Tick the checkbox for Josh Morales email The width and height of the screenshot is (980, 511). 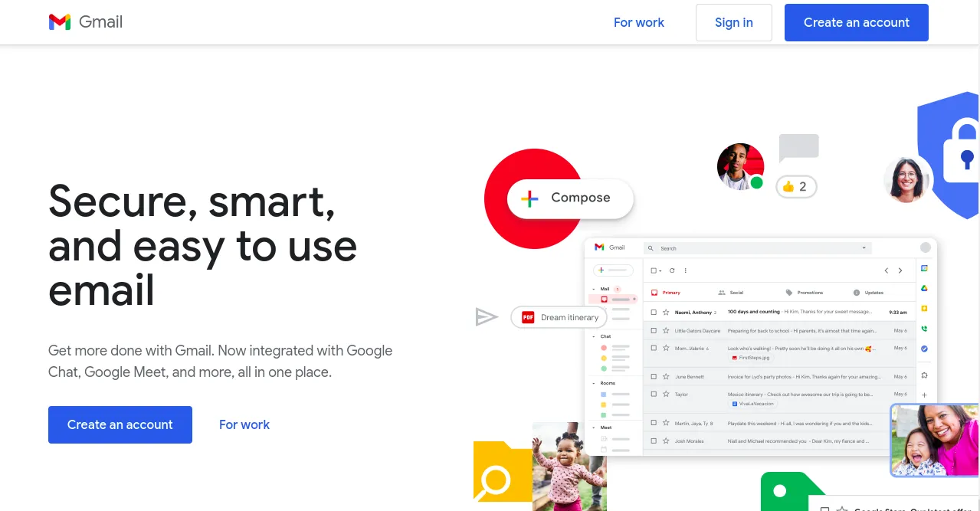(654, 441)
